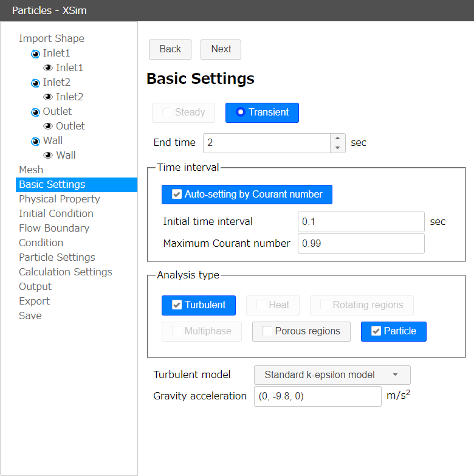This screenshot has width=474, height=476.
Task: Click the Maximum Courant number field
Action: pyautogui.click(x=361, y=243)
